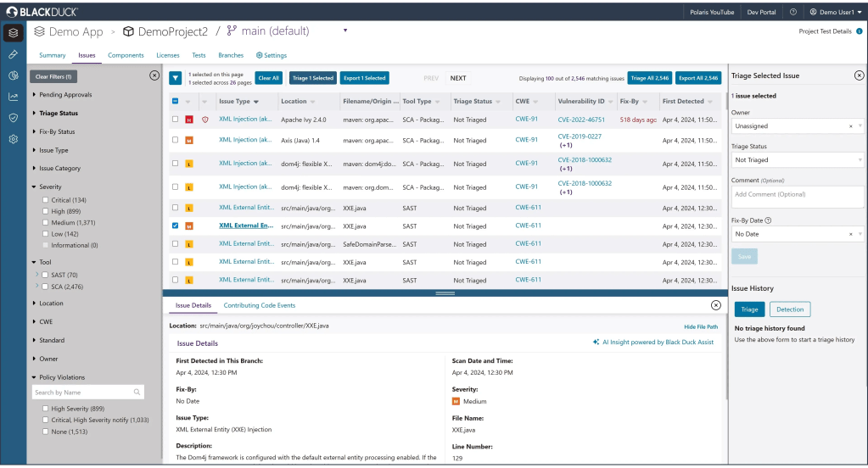The image size is (868, 468).
Task: Check the Critical (134) severity filter
Action: 47,200
